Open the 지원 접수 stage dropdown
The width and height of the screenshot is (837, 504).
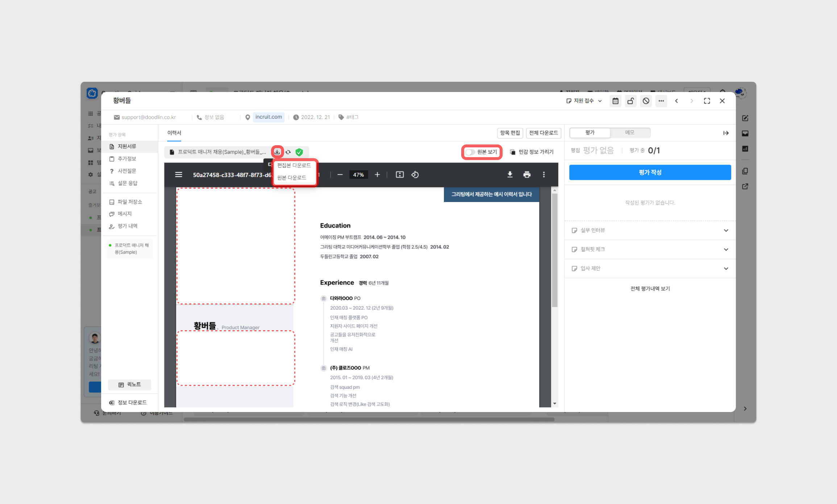pyautogui.click(x=584, y=101)
